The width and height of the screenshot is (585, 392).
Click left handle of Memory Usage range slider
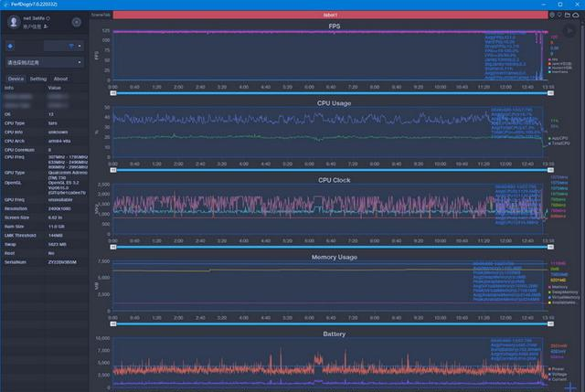pos(113,323)
